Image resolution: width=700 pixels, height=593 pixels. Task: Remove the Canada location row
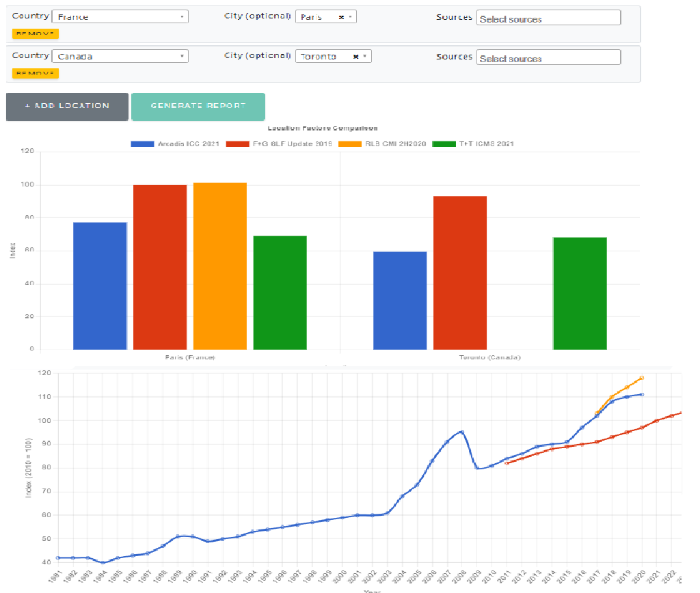[x=36, y=73]
